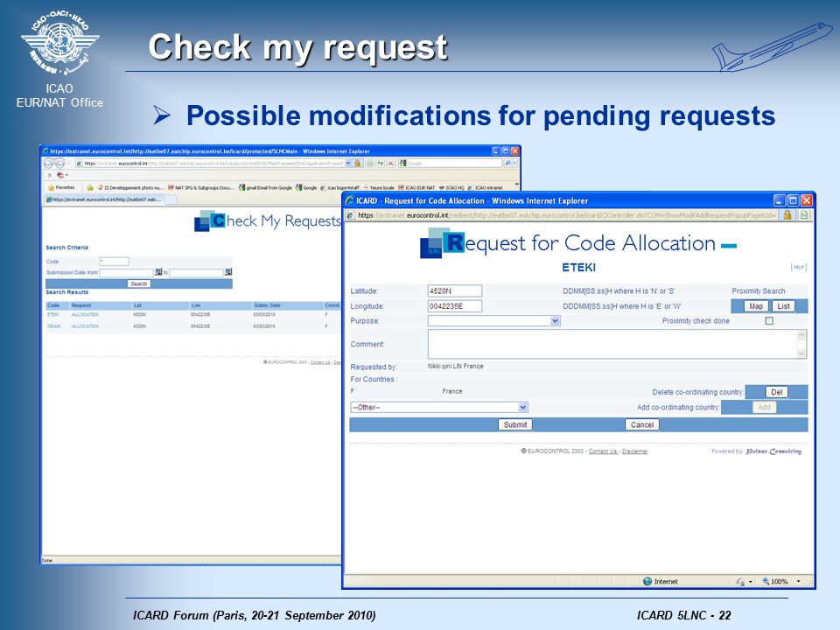Focus the Submission Date to field
This screenshot has height=630, width=840.
pyautogui.click(x=196, y=273)
